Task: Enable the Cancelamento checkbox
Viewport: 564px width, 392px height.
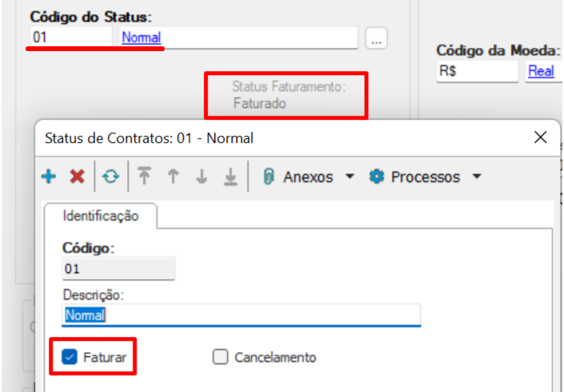Action: coord(220,357)
